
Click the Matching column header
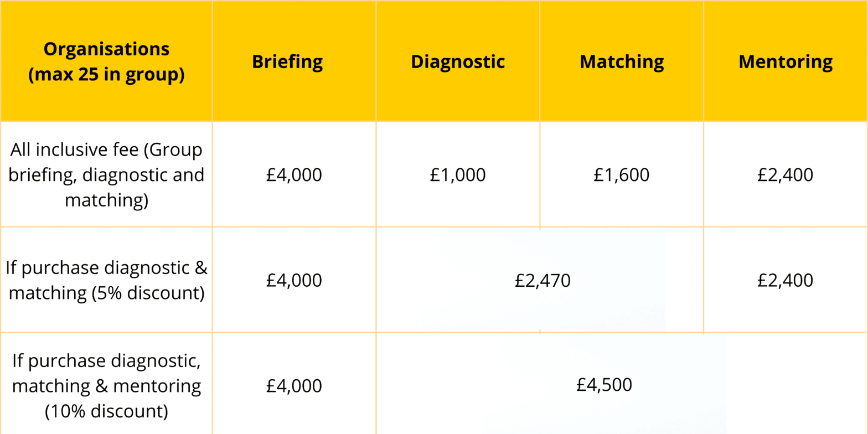(622, 61)
